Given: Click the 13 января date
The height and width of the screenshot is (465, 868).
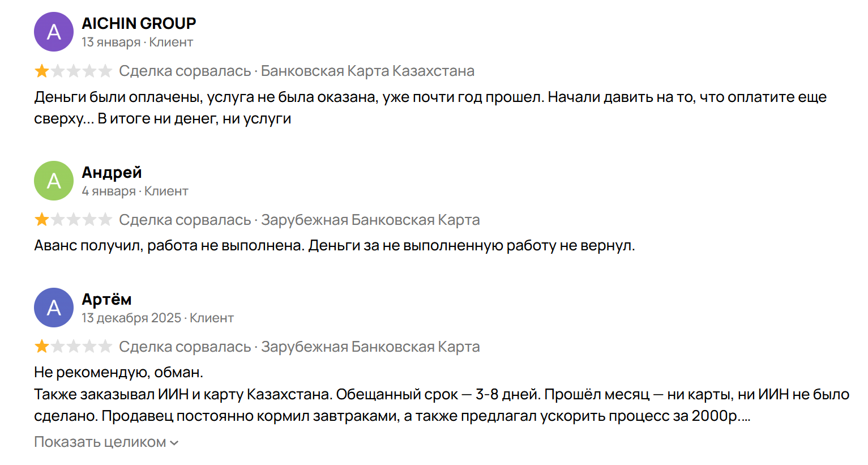Looking at the screenshot, I should [x=111, y=42].
